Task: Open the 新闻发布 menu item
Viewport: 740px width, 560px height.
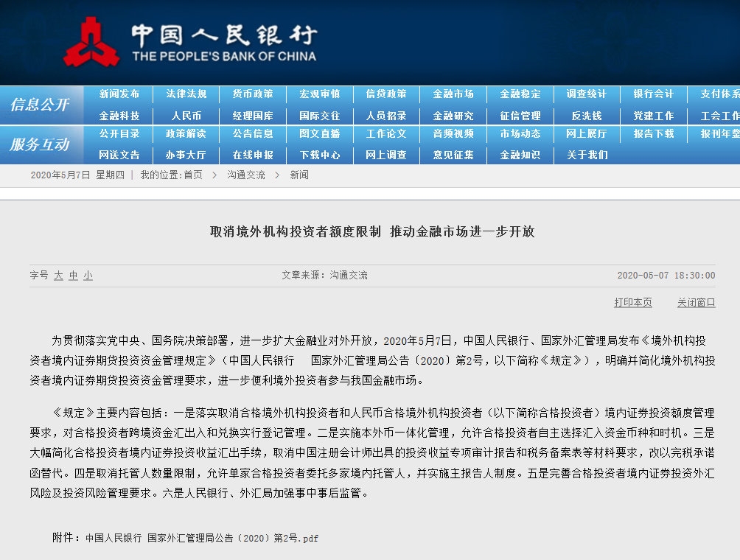Action: 119,94
